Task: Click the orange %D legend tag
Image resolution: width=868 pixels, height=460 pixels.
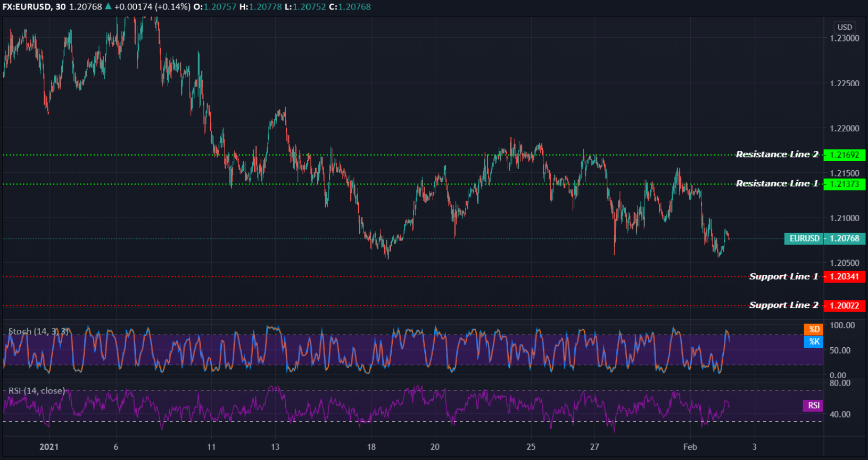Action: 814,330
